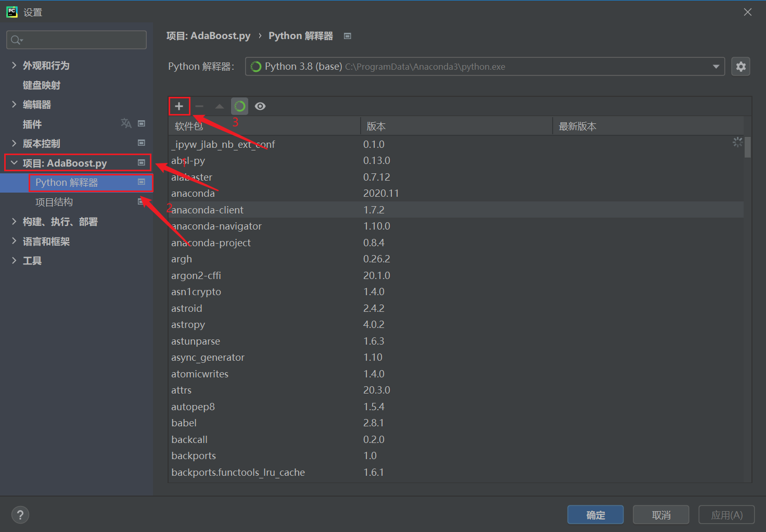This screenshot has width=766, height=532.
Task: Toggle the Conda package manager icon
Action: pos(240,106)
